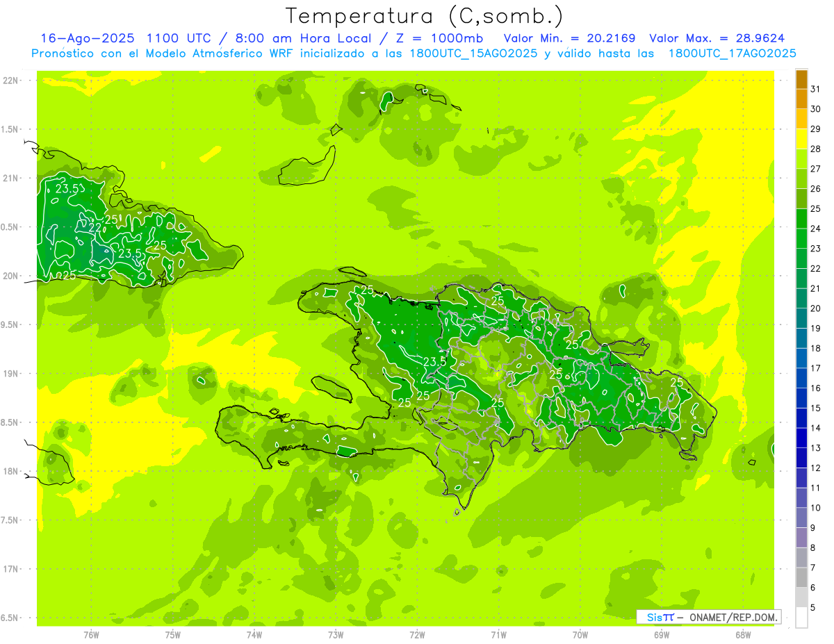Viewport: 834px width, 644px height.
Task: Click the 'Valor Min. = 20.2169' value
Action: tap(569, 38)
